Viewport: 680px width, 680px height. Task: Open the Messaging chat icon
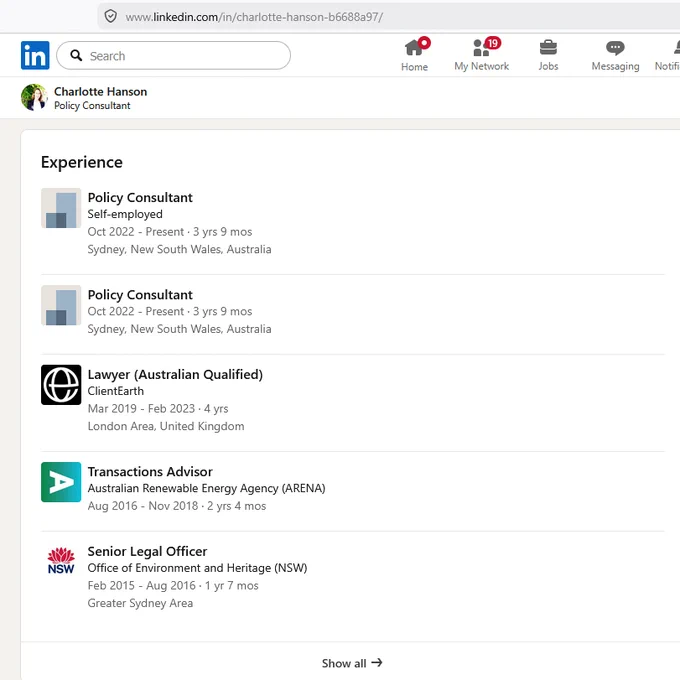615,56
